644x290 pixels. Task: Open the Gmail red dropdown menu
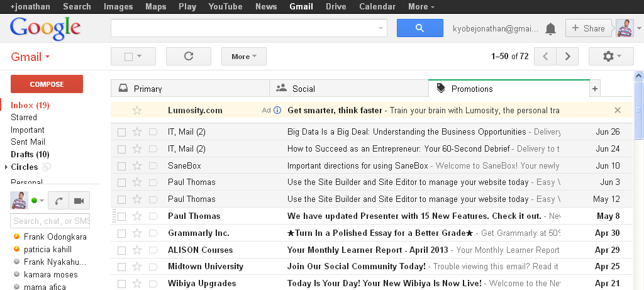[x=30, y=57]
